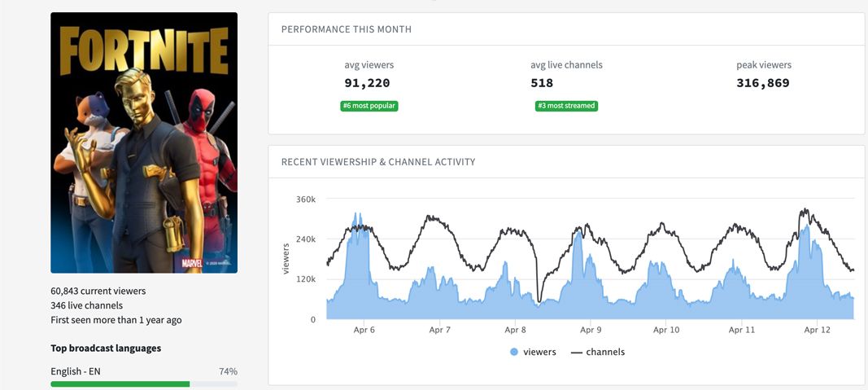Click the Apr 12 axis label

point(817,331)
